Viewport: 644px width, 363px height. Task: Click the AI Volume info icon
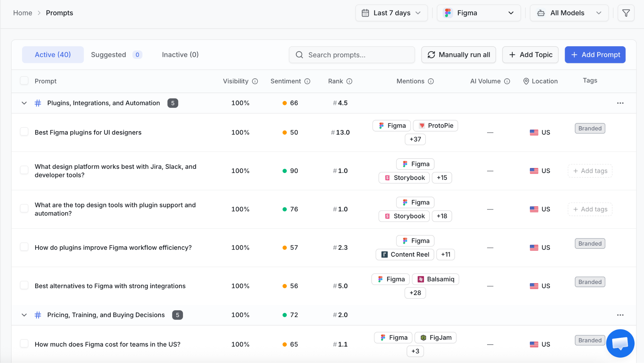tap(507, 81)
